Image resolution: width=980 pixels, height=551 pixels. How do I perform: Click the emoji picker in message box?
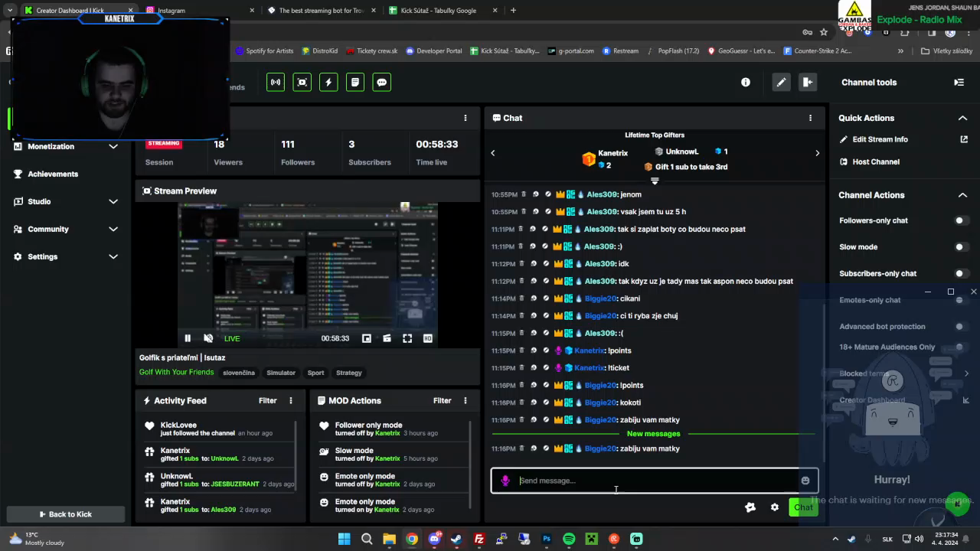pyautogui.click(x=805, y=481)
